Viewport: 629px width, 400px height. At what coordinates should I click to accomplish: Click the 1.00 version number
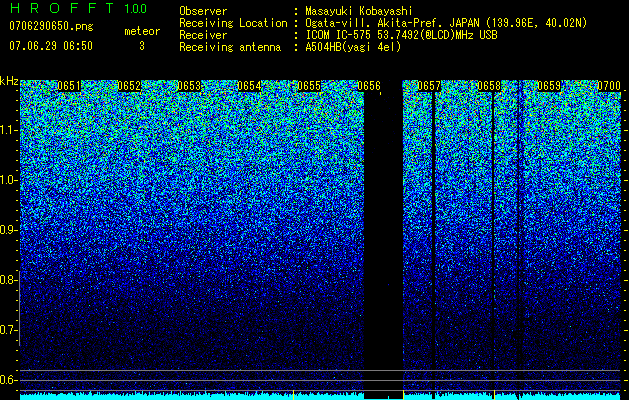[135, 8]
